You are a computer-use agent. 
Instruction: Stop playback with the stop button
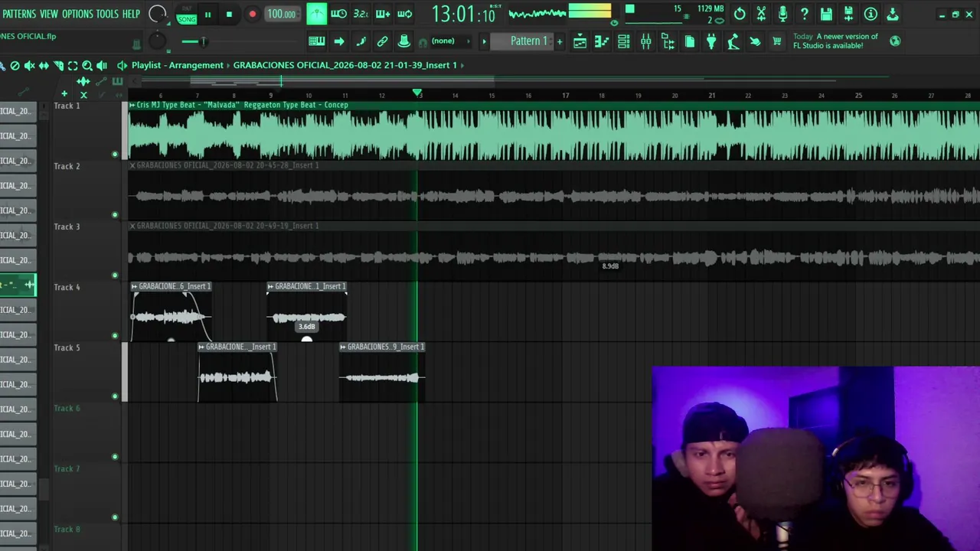229,15
